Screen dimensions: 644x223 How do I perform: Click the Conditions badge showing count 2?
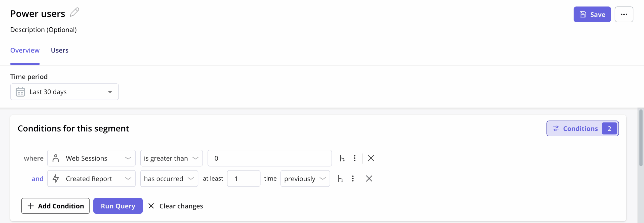(583, 128)
